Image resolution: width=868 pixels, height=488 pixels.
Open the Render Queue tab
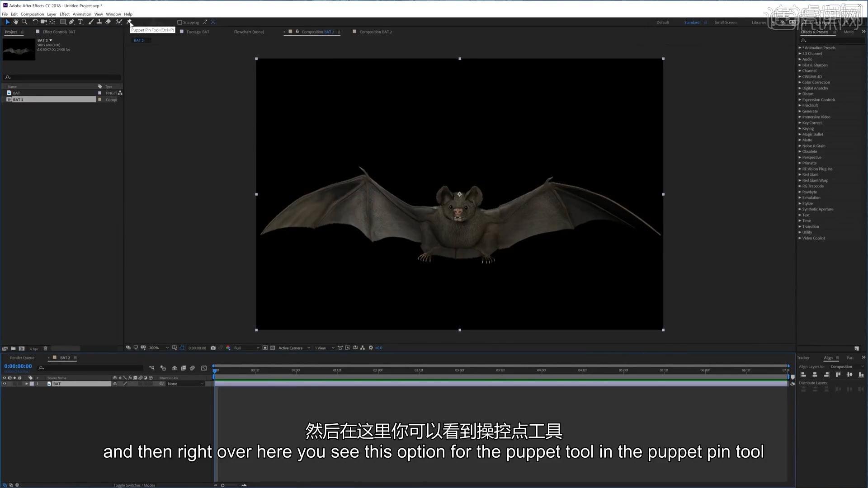[x=22, y=358]
